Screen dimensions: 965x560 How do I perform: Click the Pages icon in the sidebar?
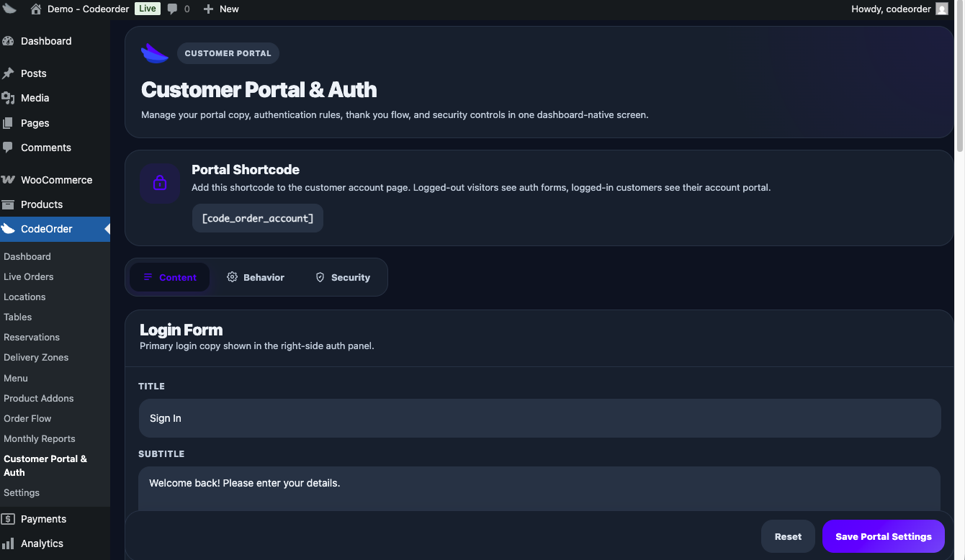point(11,122)
